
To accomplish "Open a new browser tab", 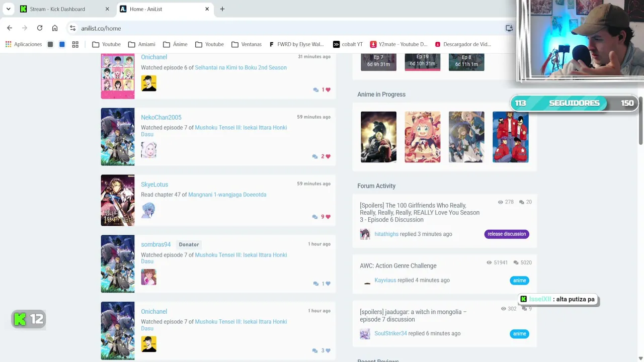I will point(222,9).
